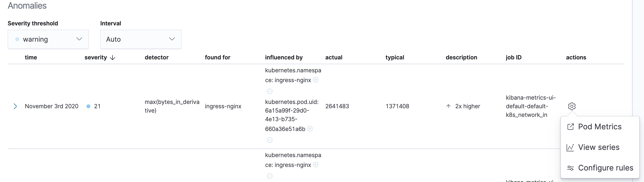Open the Severity threshold dropdown
This screenshot has width=644, height=182.
pos(48,39)
